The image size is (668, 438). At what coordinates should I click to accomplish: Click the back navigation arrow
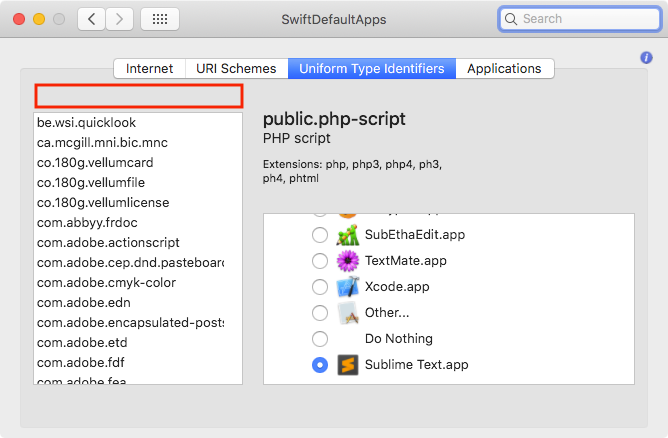tap(91, 19)
